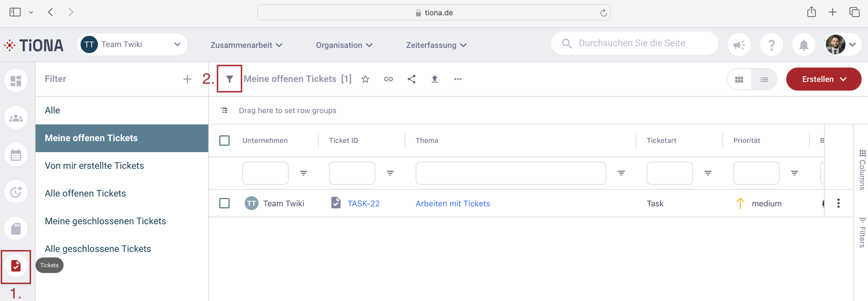Open the storage card sidebar icon
Viewport: 868px width, 301px height.
pyautogui.click(x=16, y=229)
